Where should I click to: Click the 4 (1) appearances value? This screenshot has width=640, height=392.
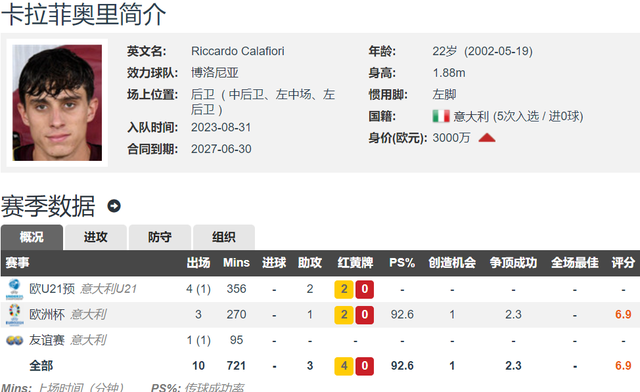tap(198, 289)
